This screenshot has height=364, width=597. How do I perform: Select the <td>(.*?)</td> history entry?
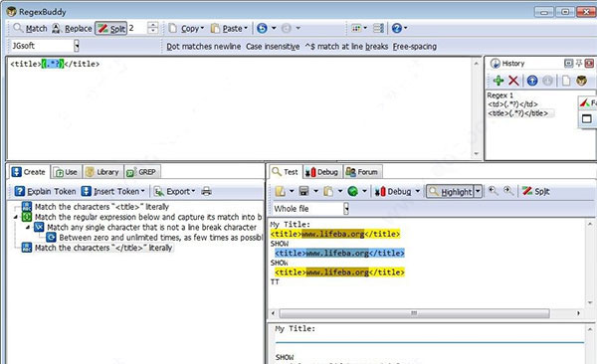[512, 104]
